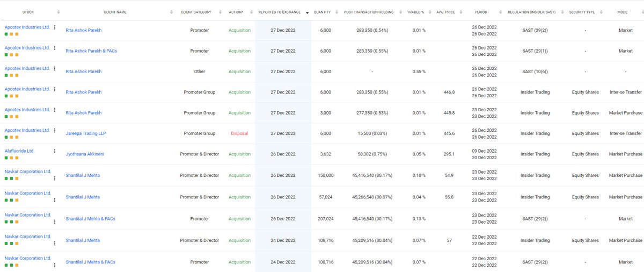This screenshot has width=644, height=272.
Task: Open three-dot menu in Navkar row with avg price 57
Action: click(54, 242)
